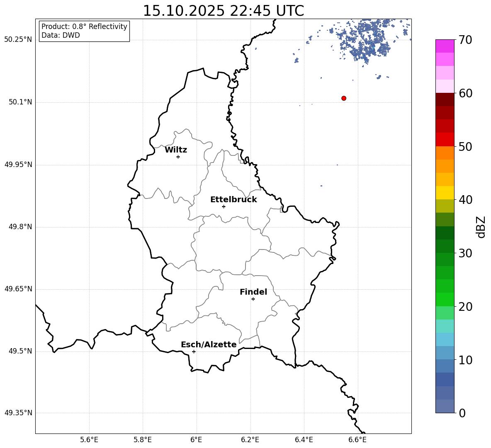Click the slate blue swatch just above 0

click(445, 406)
